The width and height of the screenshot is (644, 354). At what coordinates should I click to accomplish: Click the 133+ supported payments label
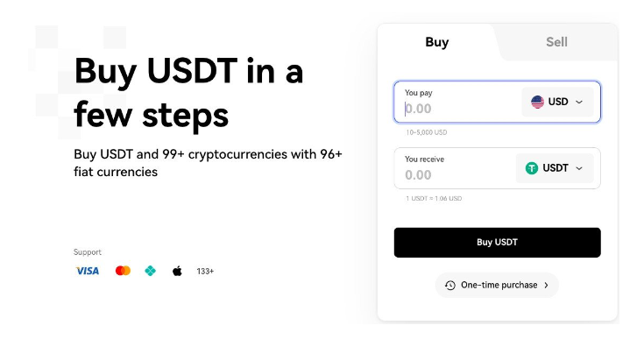(x=205, y=271)
